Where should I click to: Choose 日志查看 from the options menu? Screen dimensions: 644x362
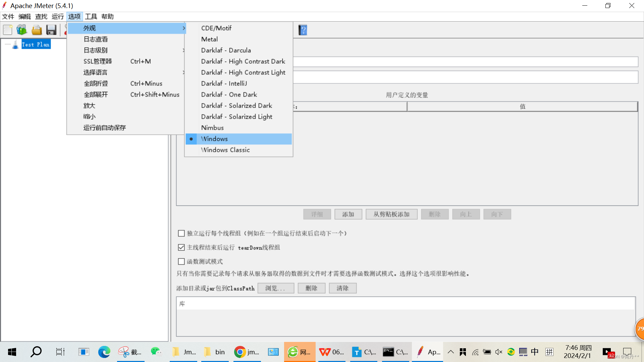126,39
